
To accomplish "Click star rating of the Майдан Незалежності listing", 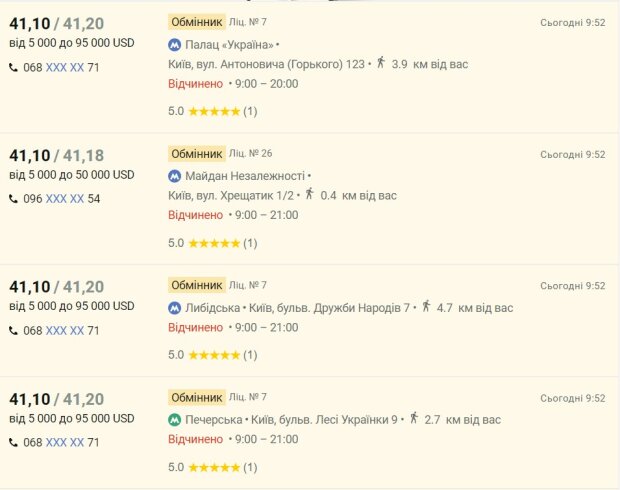I will [x=214, y=243].
